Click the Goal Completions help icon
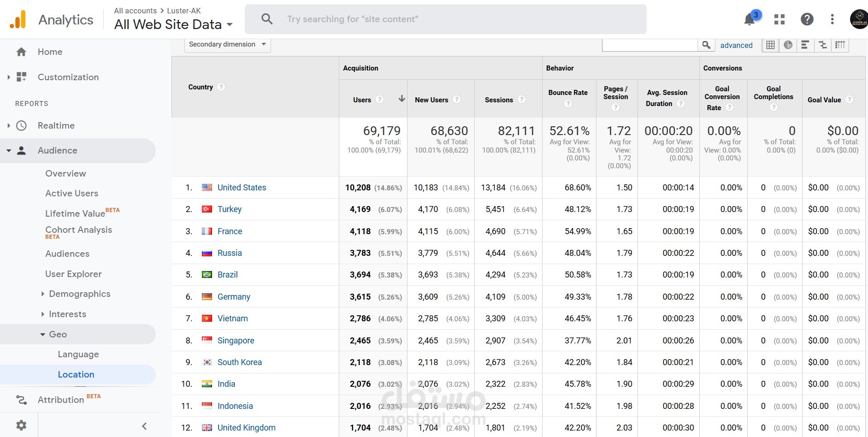Image resolution: width=868 pixels, height=437 pixels. [x=774, y=107]
